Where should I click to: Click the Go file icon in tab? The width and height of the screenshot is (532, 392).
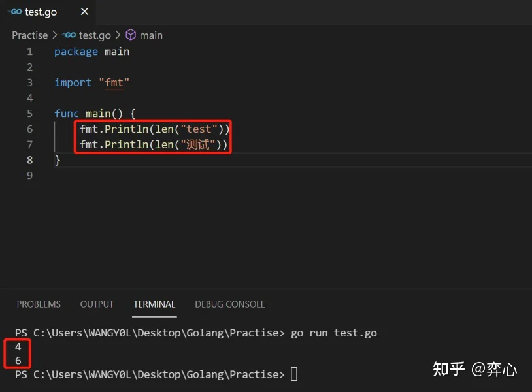point(15,12)
